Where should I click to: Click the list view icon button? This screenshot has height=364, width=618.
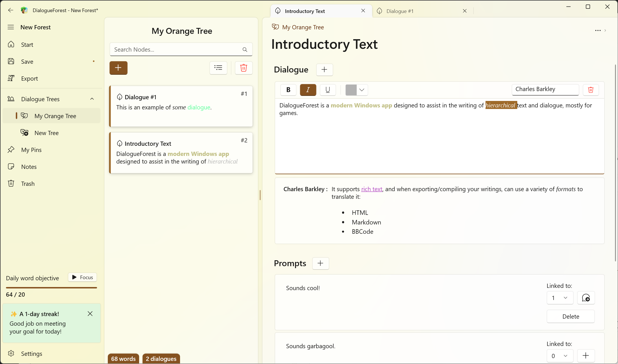pyautogui.click(x=218, y=68)
